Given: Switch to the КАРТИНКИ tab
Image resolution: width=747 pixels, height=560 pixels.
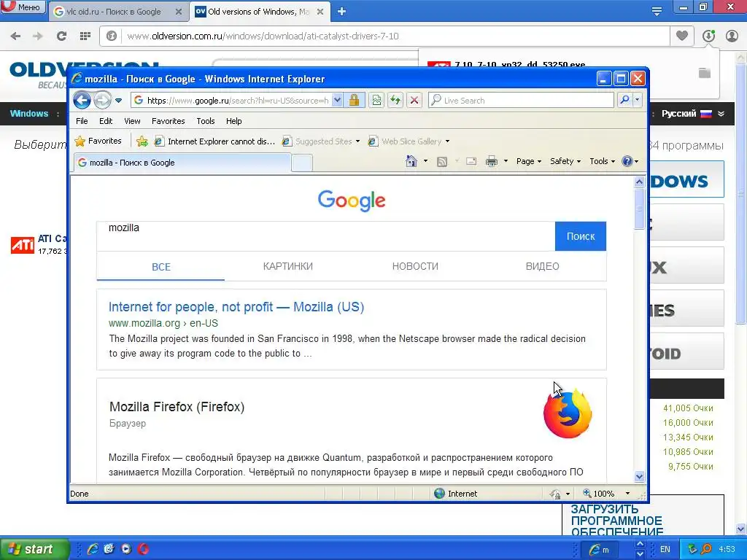Looking at the screenshot, I should coord(287,266).
